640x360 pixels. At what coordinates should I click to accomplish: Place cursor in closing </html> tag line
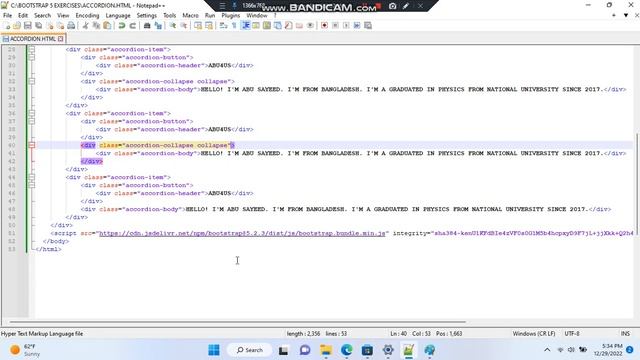tap(49, 249)
